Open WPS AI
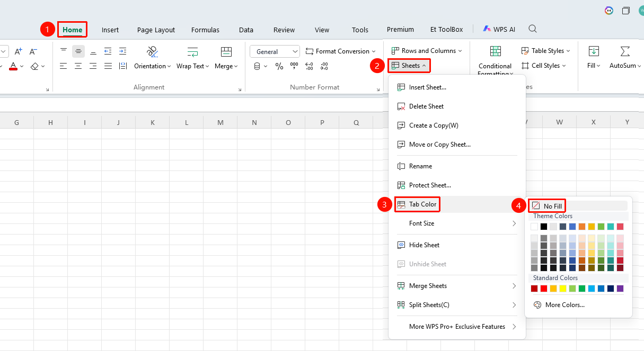The image size is (644, 351). (499, 30)
